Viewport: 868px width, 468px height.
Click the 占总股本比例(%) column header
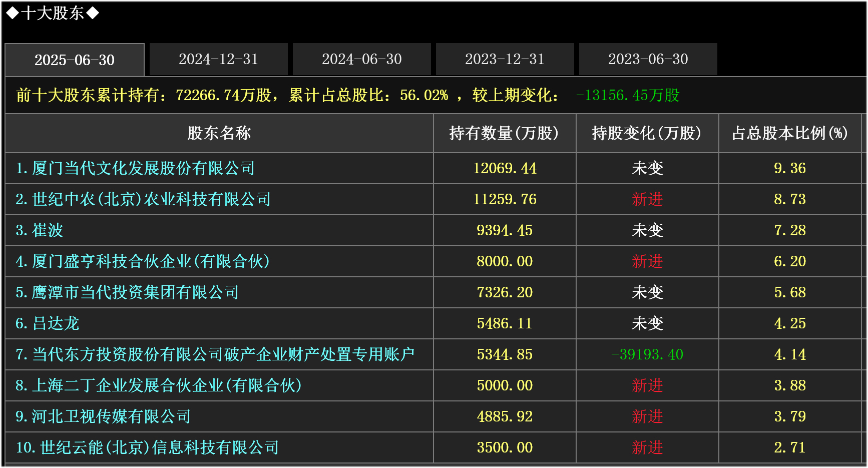coord(790,133)
